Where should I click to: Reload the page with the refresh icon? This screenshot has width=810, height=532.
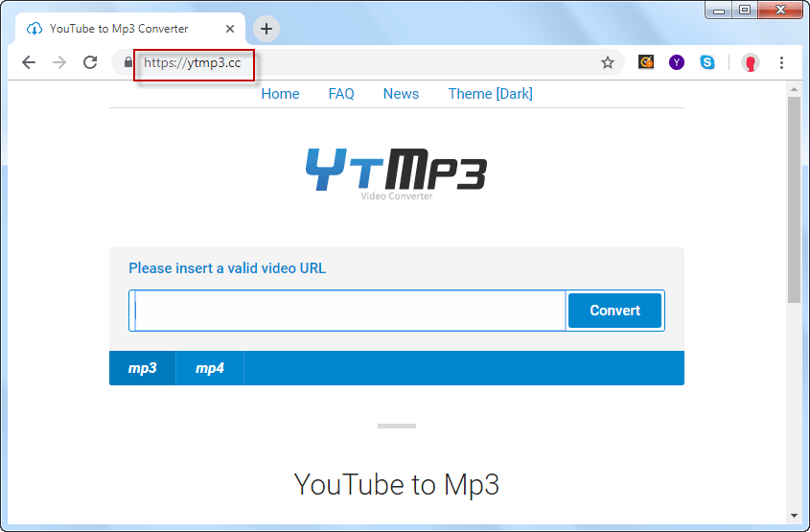coord(90,62)
